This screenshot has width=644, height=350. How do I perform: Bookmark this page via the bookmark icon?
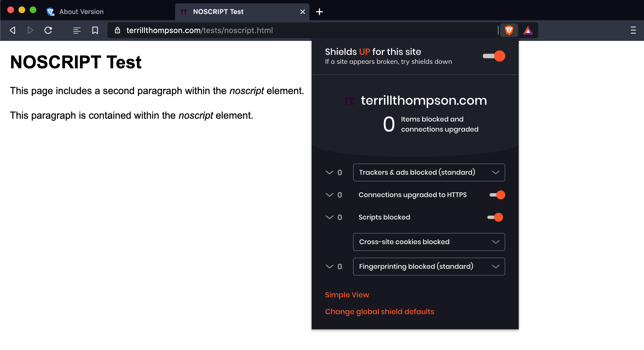pos(95,30)
